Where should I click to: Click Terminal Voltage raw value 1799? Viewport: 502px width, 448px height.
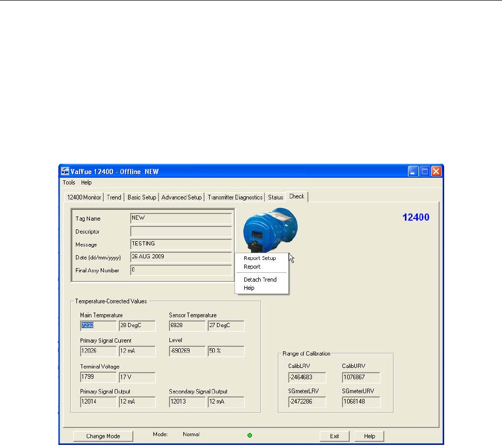98,377
